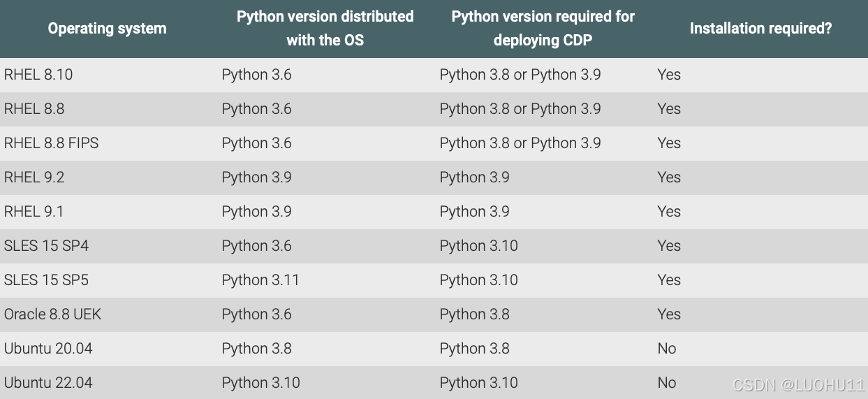
Task: Click 'No' in the Ubuntu 20.04 row
Action: [667, 349]
